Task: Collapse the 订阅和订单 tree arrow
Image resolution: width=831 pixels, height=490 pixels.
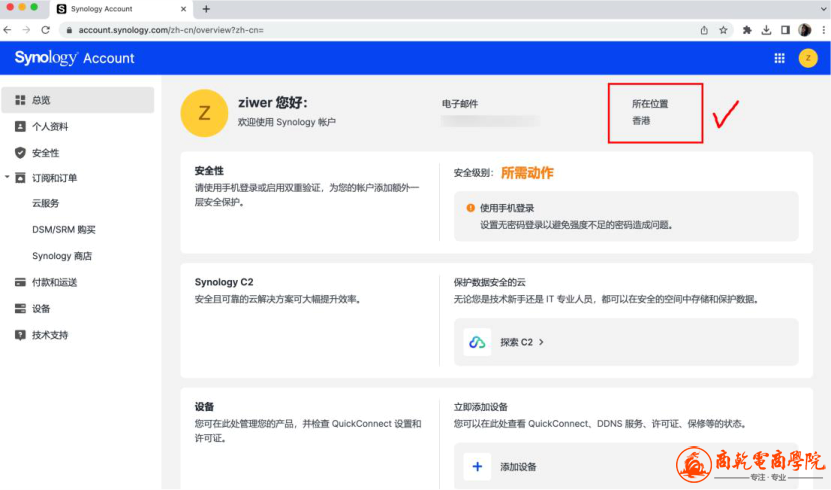Action: click(7, 177)
